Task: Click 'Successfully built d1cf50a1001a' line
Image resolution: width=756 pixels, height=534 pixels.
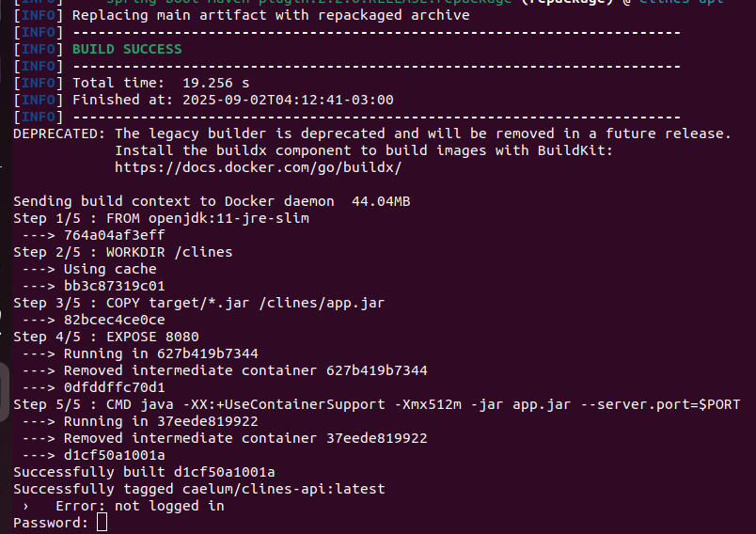Action: point(144,472)
